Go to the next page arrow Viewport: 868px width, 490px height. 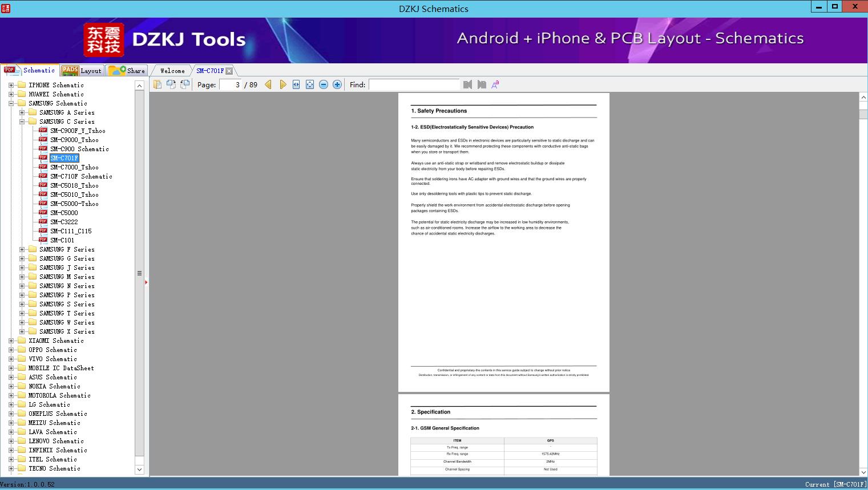point(282,84)
